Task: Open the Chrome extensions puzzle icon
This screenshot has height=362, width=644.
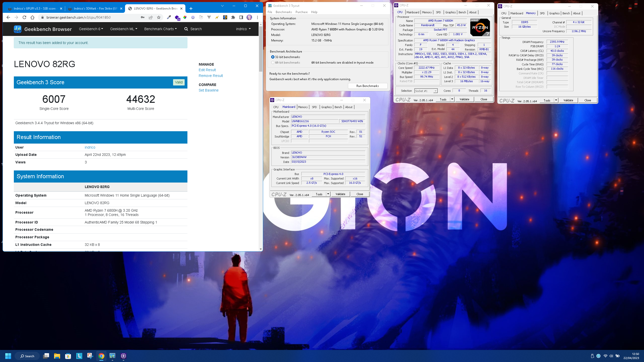Action: (x=233, y=17)
